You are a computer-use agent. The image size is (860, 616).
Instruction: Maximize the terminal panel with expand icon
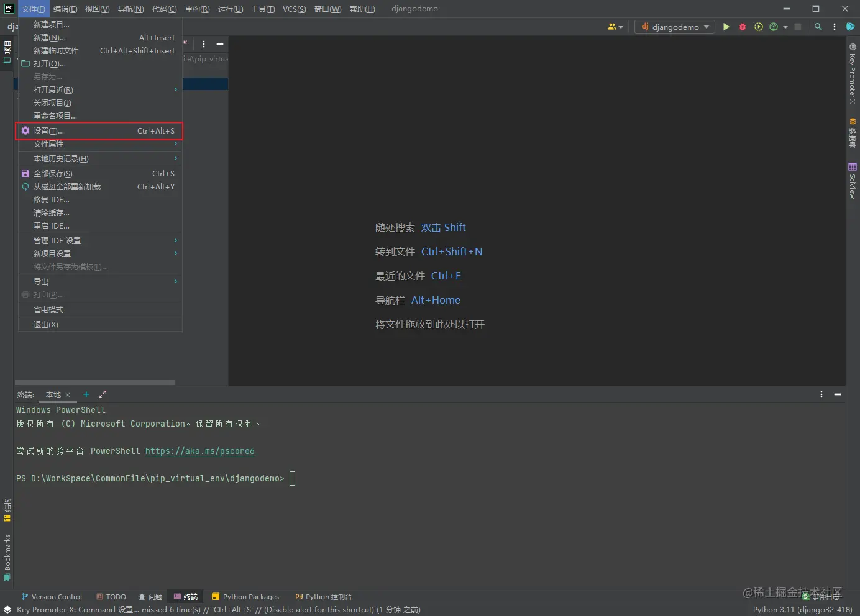point(103,394)
